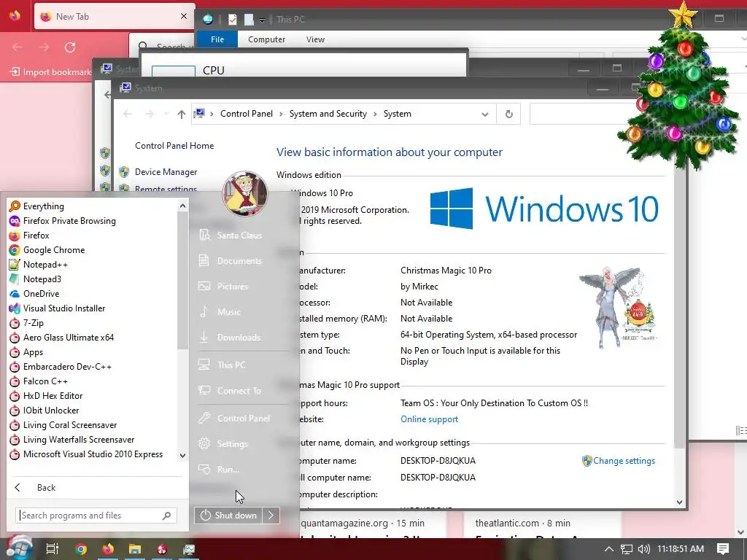
Task: Click Control Panel breadcrumb in address bar
Action: point(247,114)
